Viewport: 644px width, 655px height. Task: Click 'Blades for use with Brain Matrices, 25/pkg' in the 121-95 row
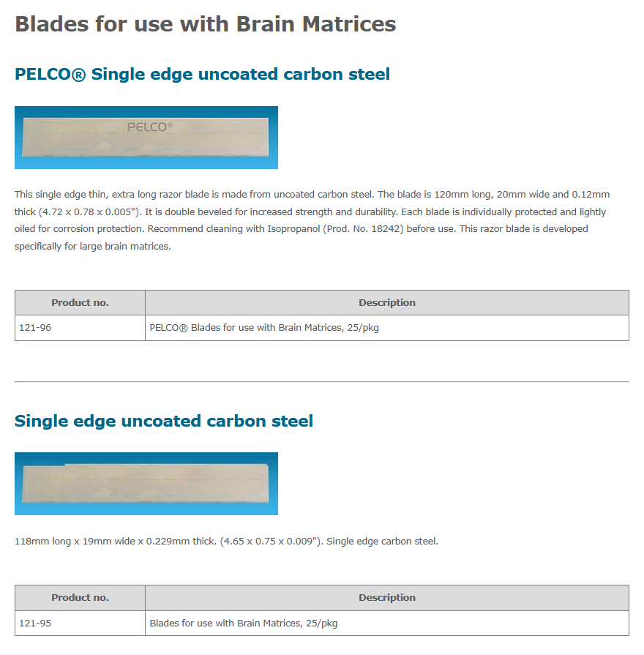coord(244,624)
